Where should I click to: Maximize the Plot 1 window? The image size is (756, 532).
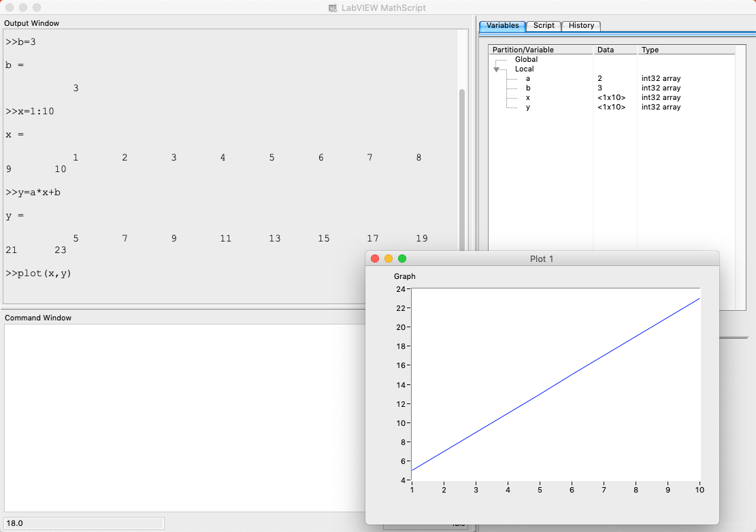tap(402, 259)
